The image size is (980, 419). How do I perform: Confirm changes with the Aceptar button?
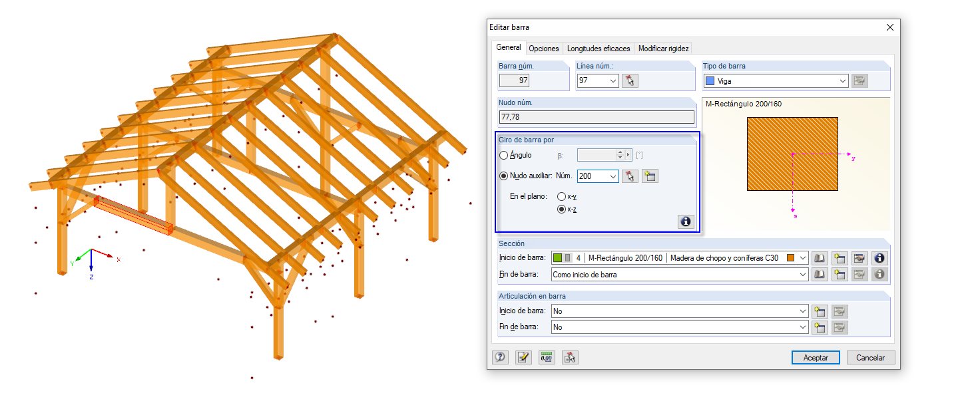pyautogui.click(x=816, y=357)
